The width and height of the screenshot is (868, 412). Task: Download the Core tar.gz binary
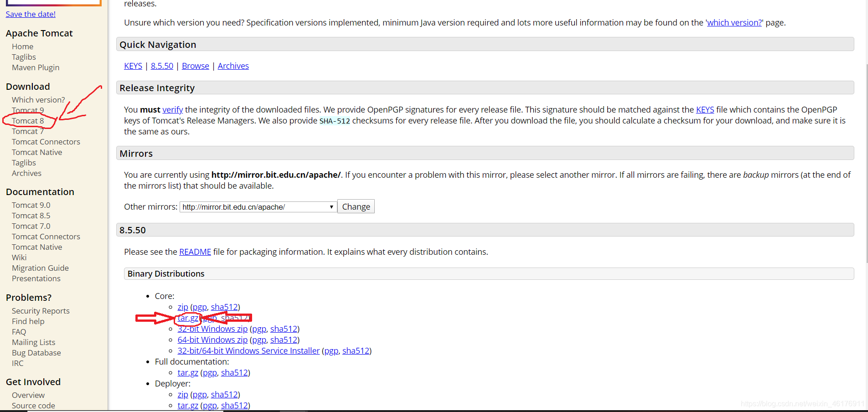[x=187, y=318]
